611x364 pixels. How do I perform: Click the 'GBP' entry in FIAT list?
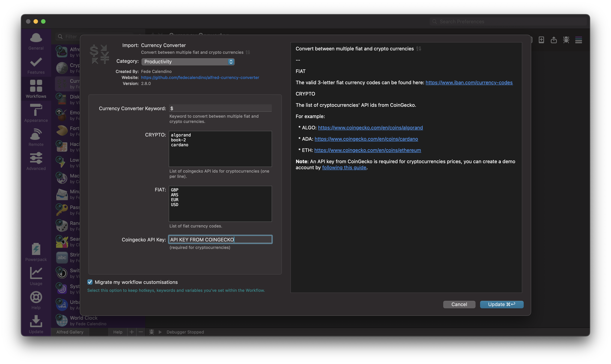174,190
